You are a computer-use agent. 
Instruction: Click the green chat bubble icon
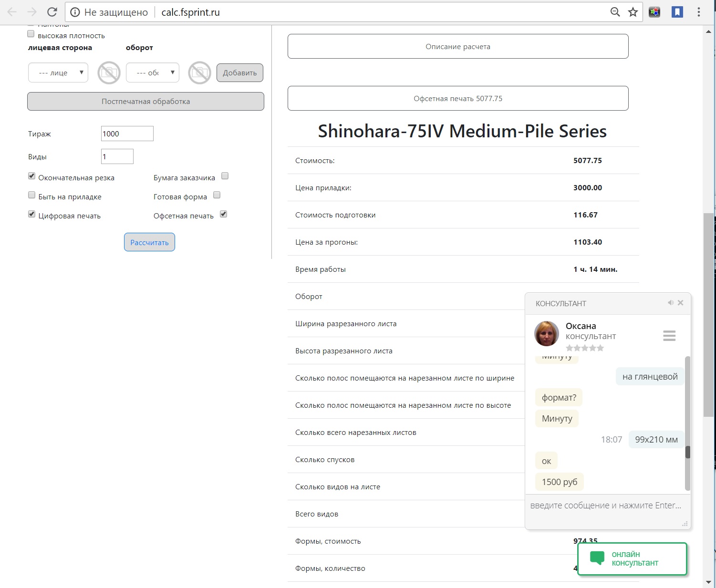coord(597,558)
